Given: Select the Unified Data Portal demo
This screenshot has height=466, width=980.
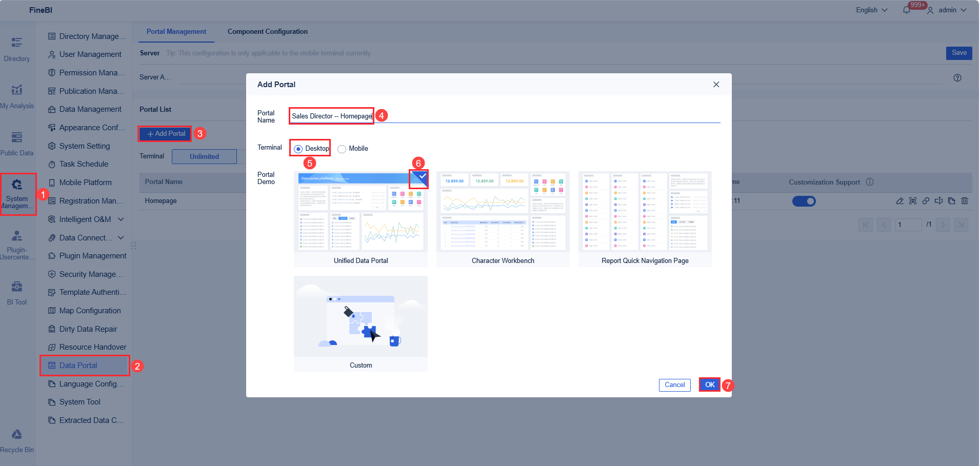Looking at the screenshot, I should pos(361,219).
